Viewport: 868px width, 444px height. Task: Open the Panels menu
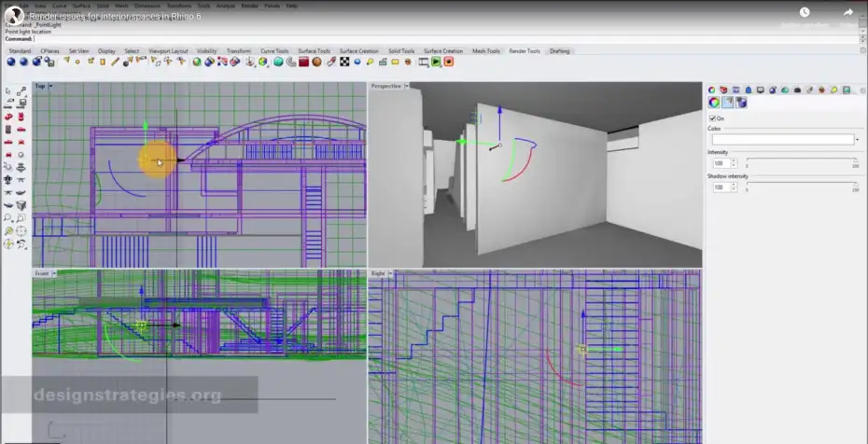272,6
